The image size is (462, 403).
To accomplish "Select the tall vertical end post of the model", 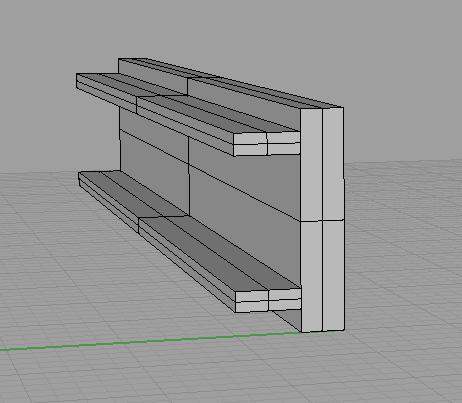I will pos(322,220).
